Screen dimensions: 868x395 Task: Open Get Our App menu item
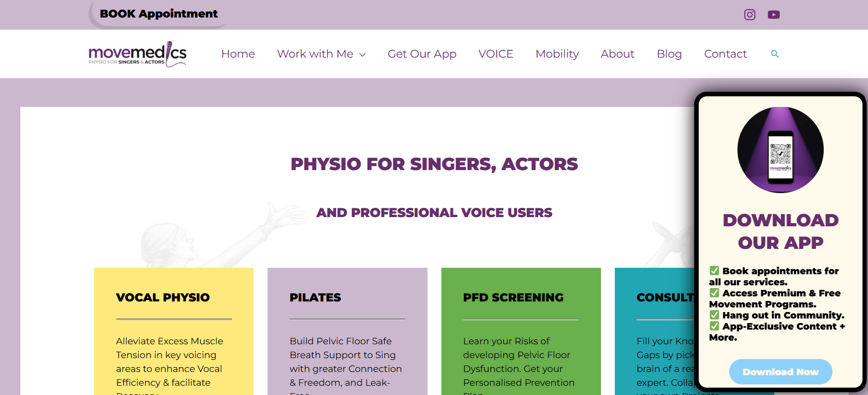click(x=422, y=54)
